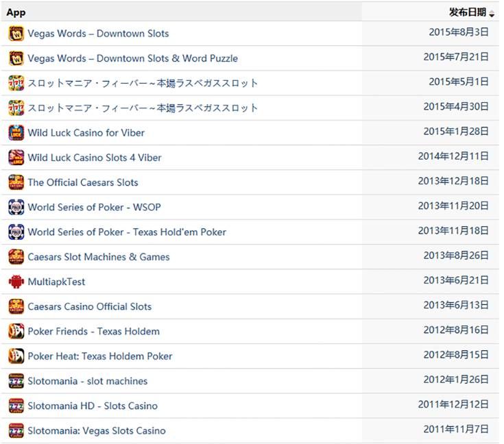Screen dimensions: 504x444
Task: Open World Series of Poker - WSOP link
Action: 94,207
